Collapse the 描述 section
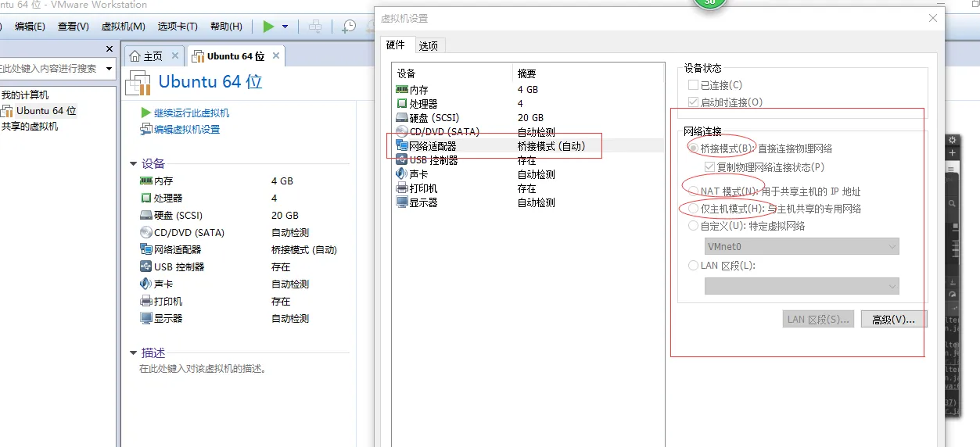This screenshot has height=447, width=980. coord(133,353)
